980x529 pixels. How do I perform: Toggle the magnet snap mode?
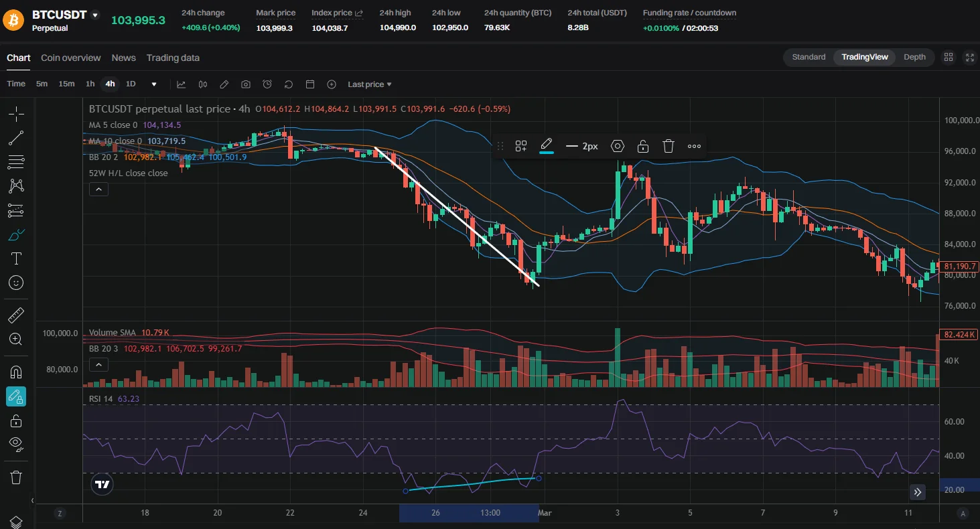click(x=16, y=372)
